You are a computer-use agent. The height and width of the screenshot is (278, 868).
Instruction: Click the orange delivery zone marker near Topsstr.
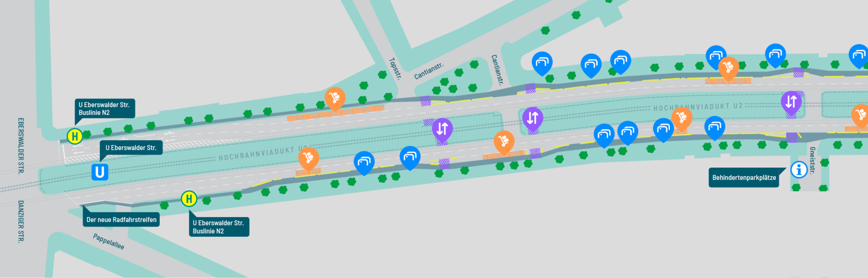pos(335,99)
